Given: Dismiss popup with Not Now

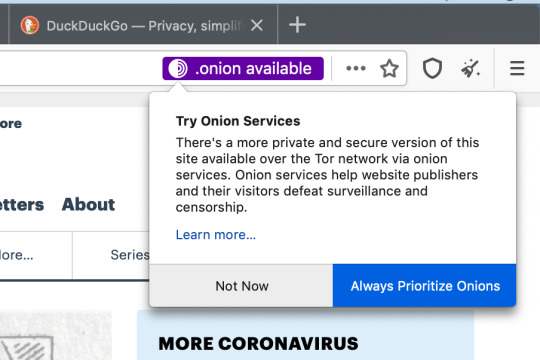Looking at the screenshot, I should point(241,286).
